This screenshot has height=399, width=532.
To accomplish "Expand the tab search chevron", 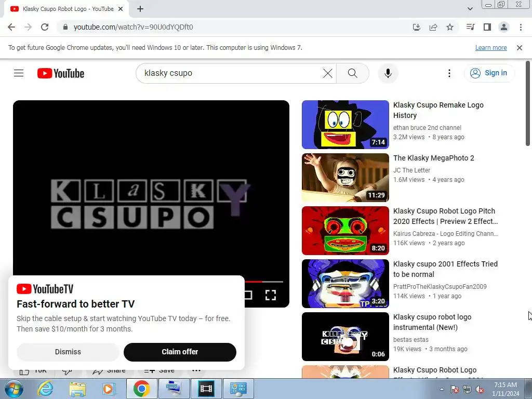I will [470, 9].
